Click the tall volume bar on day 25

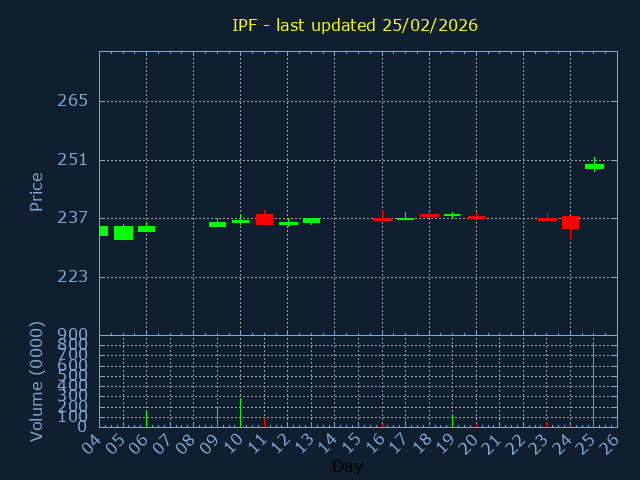coord(594,386)
